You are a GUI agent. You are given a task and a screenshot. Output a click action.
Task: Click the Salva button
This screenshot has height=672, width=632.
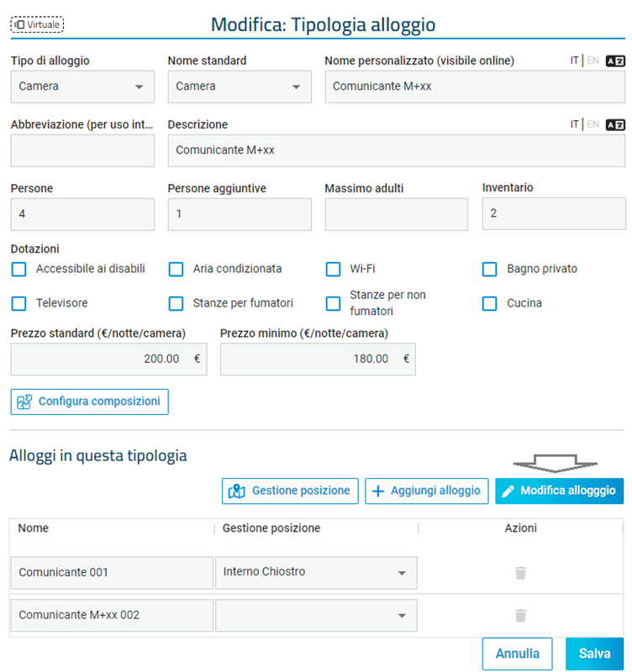pos(594,654)
